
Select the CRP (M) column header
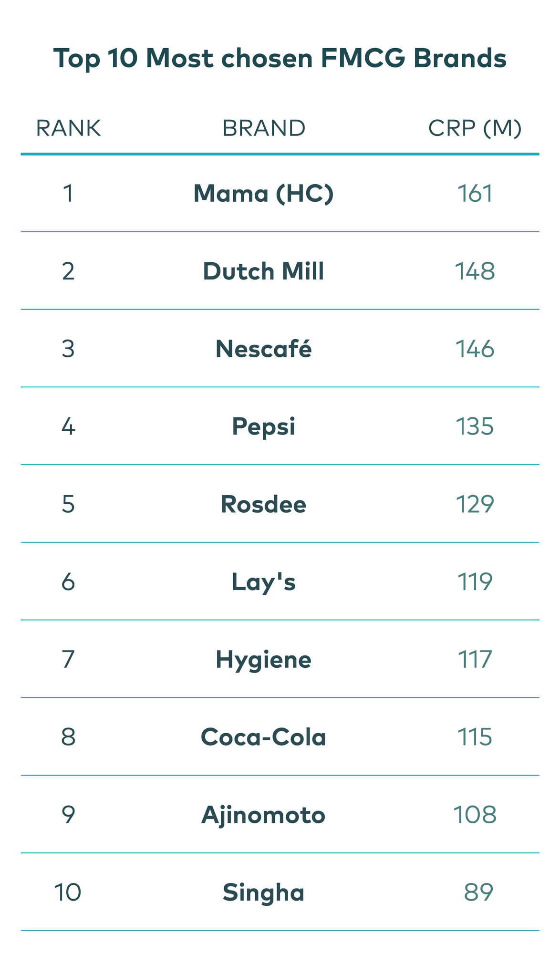tap(475, 128)
